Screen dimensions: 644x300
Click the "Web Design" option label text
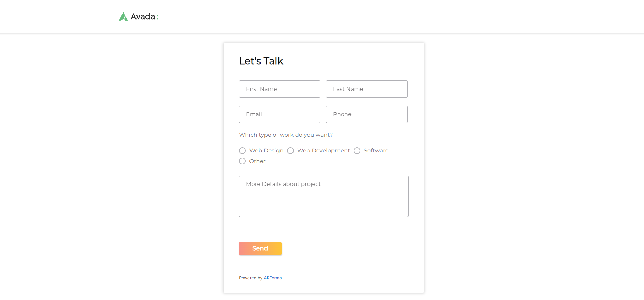tap(266, 151)
